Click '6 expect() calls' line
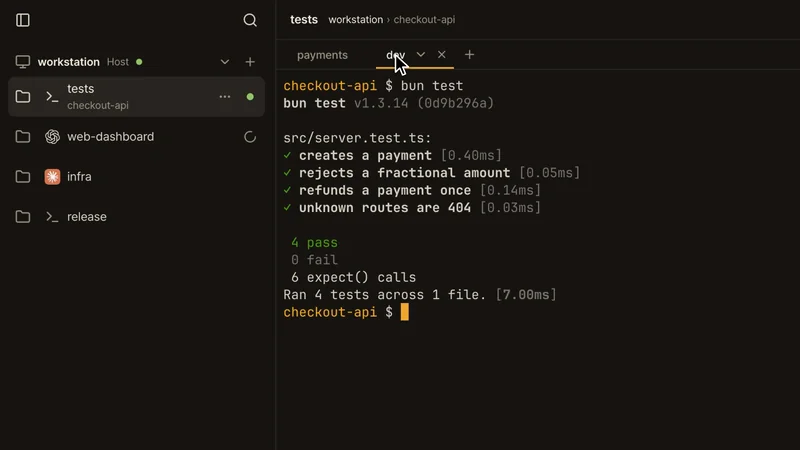The image size is (800, 450). (353, 277)
